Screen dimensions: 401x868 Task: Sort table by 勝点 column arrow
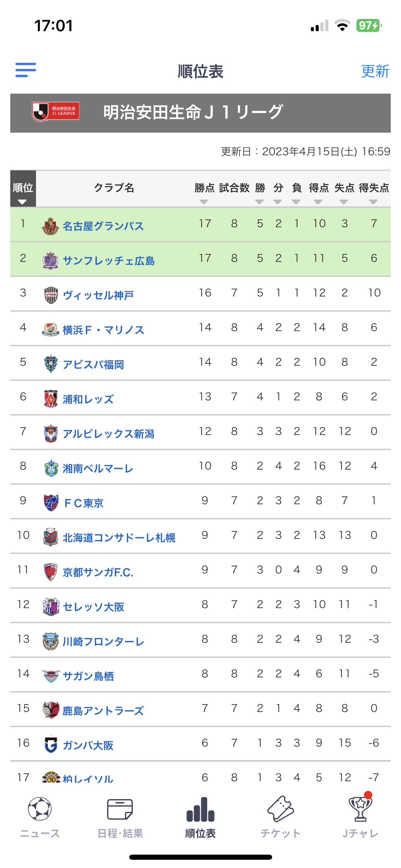point(204,202)
